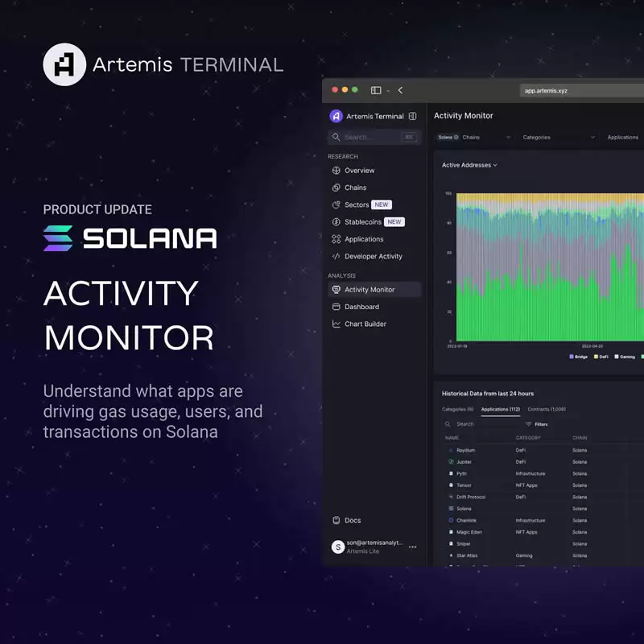644x644 pixels.
Task: Switch to the Contracts tab
Action: click(x=547, y=410)
